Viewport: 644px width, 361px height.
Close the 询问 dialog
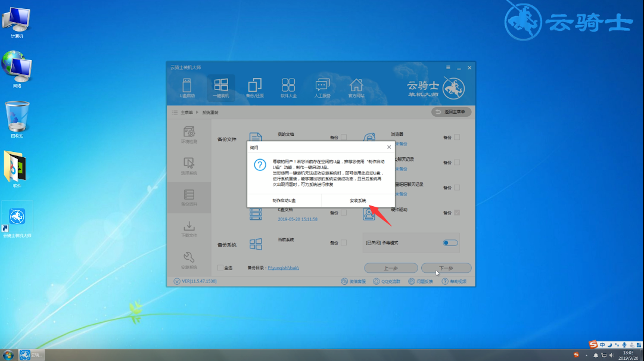coord(389,147)
